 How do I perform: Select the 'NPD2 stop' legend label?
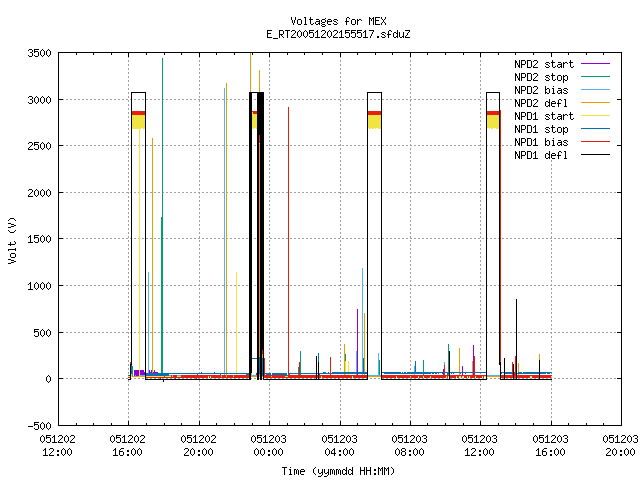pos(541,77)
